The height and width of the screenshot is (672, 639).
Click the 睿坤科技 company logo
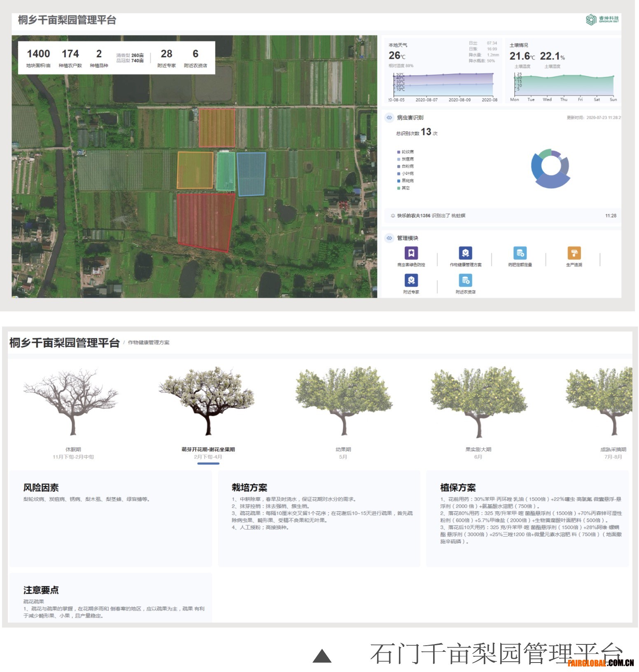602,19
